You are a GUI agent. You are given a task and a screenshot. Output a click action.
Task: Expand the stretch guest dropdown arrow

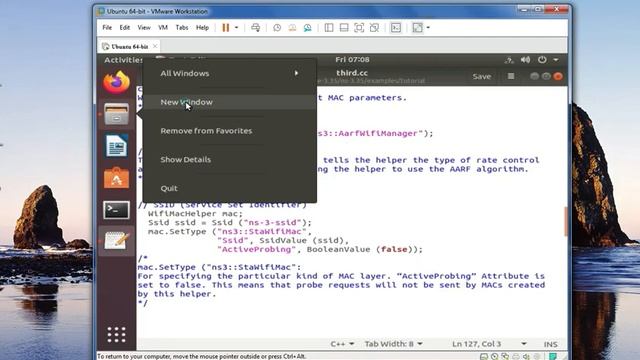tap(428, 27)
